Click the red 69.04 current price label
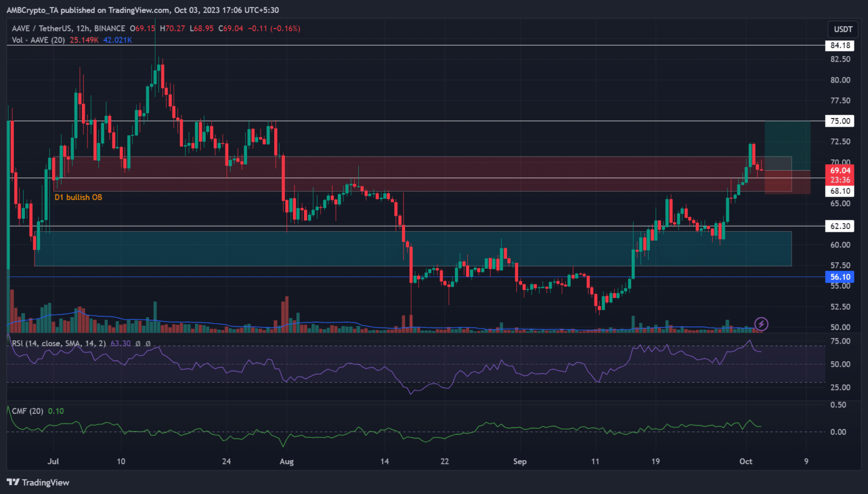 tap(840, 171)
